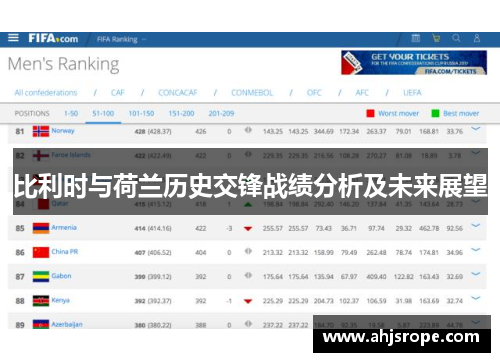
Task: Click rank number 85
Action: pyautogui.click(x=20, y=229)
